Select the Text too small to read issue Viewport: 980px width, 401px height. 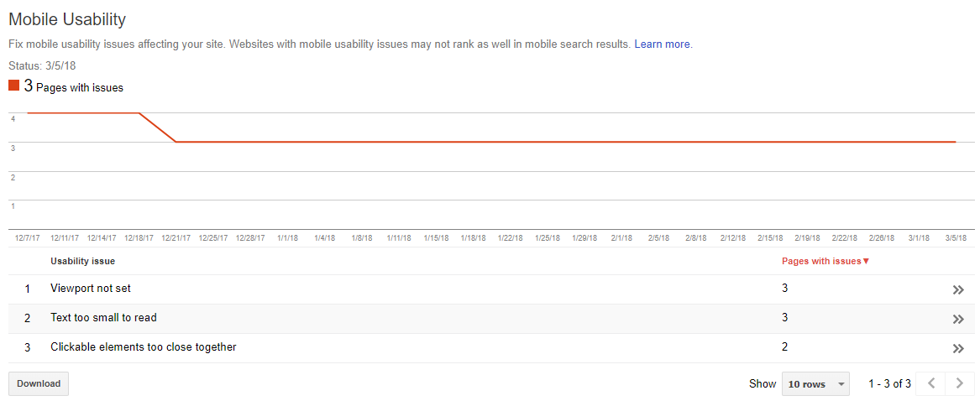tap(104, 318)
